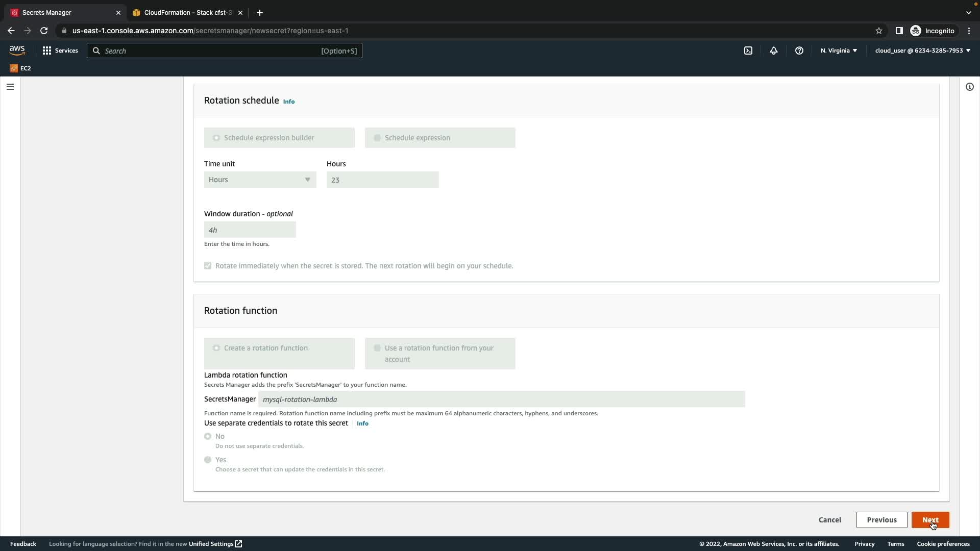The width and height of the screenshot is (980, 551).
Task: Select Schedule expression radio option
Action: 377,138
